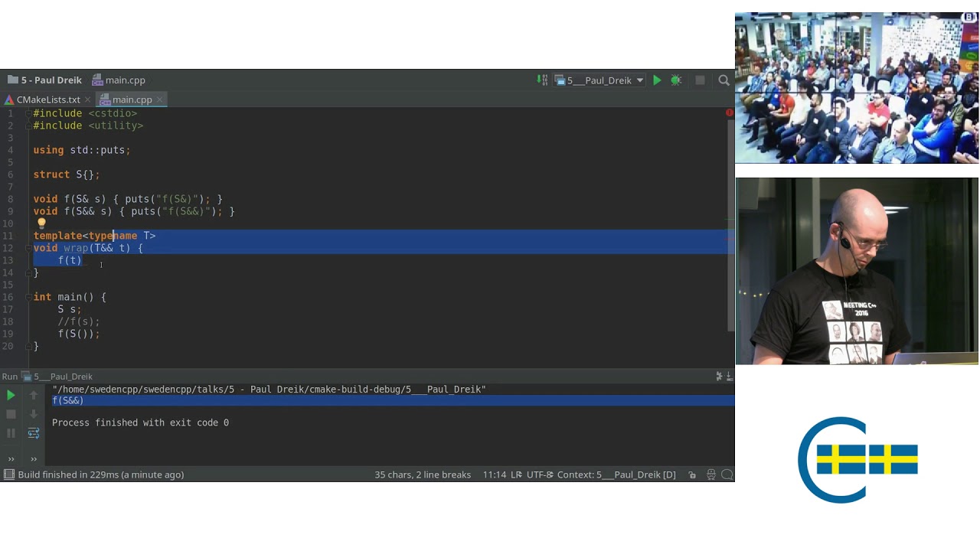Click main.cpp breadcrumb in navigation bar

click(x=119, y=80)
